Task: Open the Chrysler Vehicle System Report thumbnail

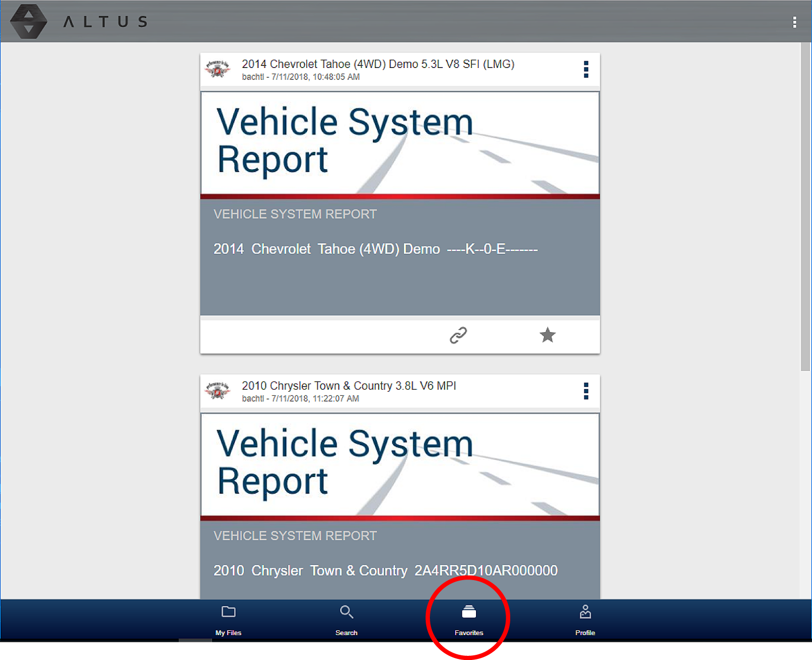Action: pyautogui.click(x=400, y=465)
